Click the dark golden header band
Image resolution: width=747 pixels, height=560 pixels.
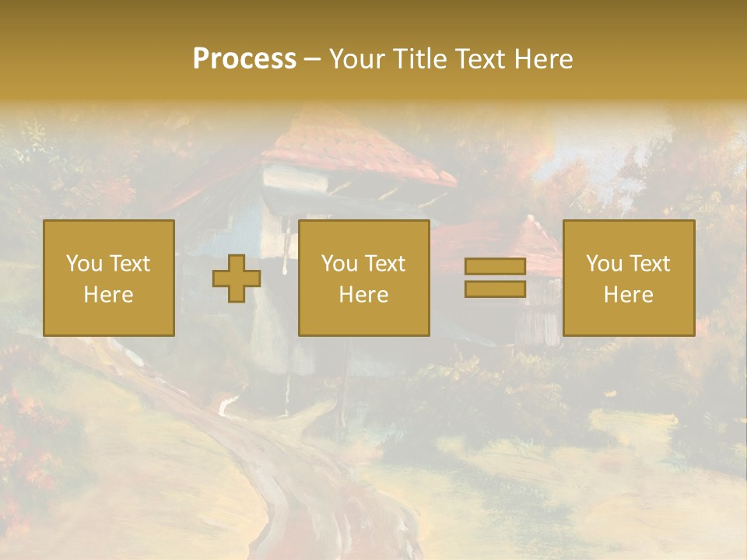(x=373, y=19)
